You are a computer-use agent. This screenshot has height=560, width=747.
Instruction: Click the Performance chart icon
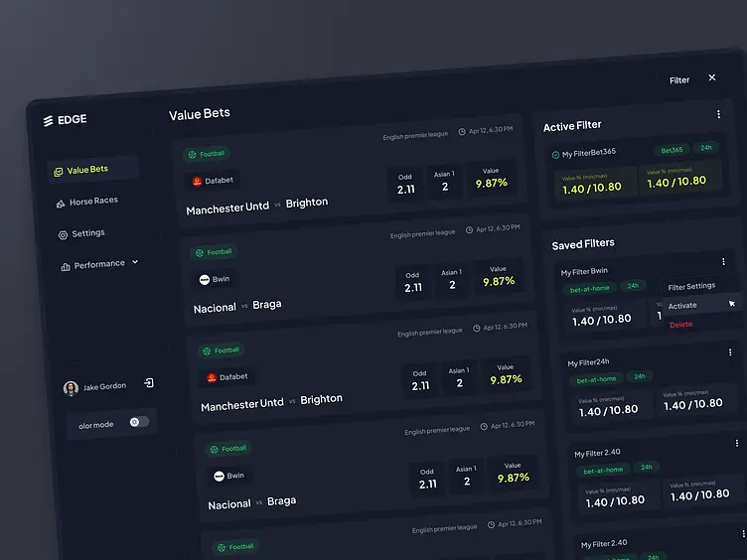pyautogui.click(x=66, y=267)
